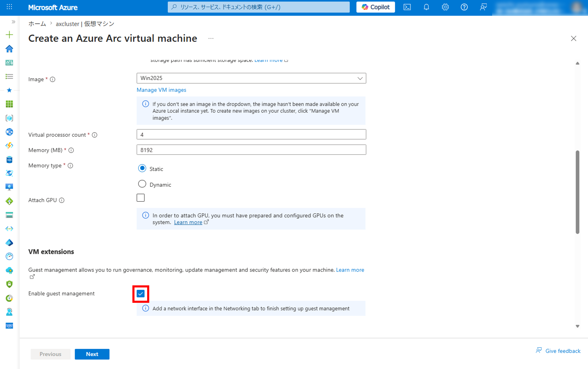Open the Dashboard chart icon in sidebar
Screen dimensions: 588x369
point(9,62)
